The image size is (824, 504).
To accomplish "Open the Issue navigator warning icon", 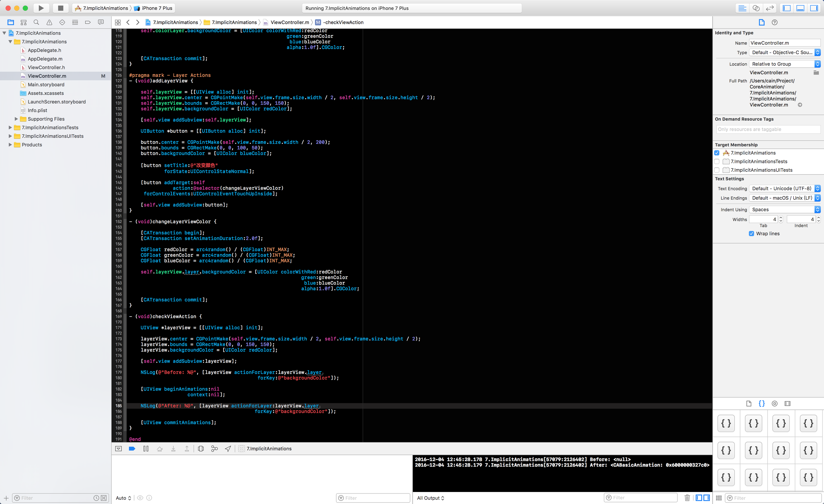I will (x=49, y=22).
